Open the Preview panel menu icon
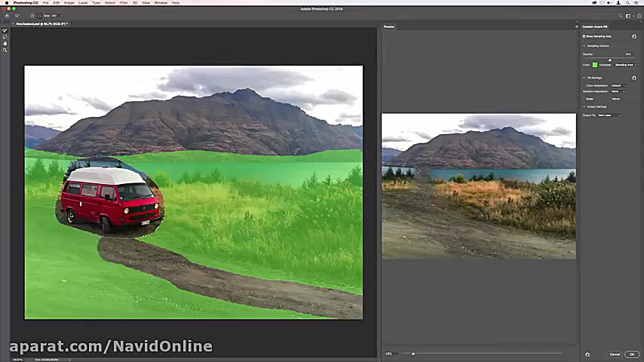644x362 pixels. pyautogui.click(x=576, y=26)
